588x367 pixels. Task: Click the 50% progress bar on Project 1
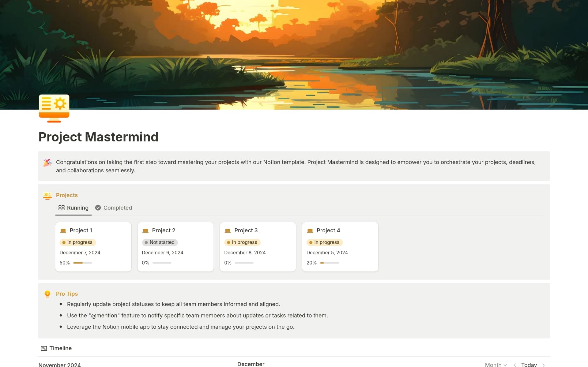point(82,263)
